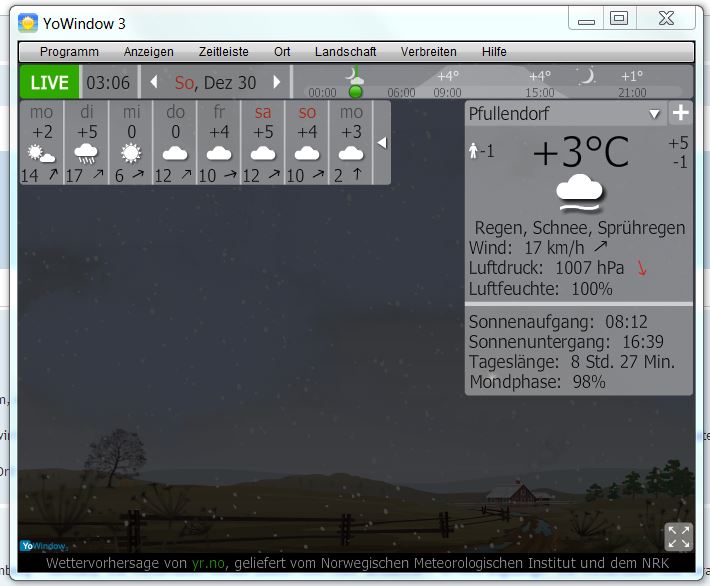Click the green timeline position marker
710x586 pixels.
[355, 92]
